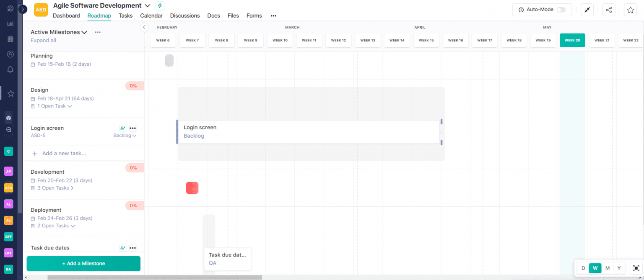Assign user on Task due dates row

pyautogui.click(x=123, y=248)
